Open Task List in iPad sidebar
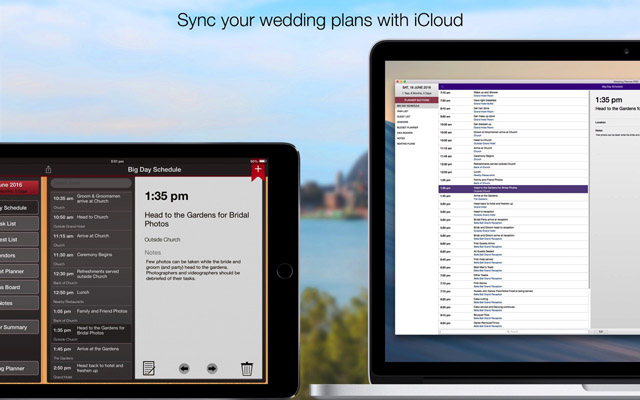Viewport: 640px width, 400px height. [x=19, y=224]
